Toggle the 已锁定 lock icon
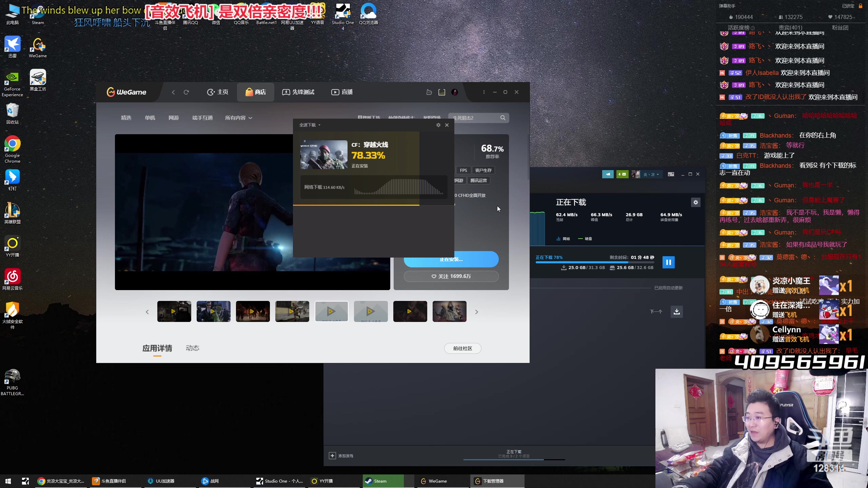This screenshot has width=868, height=488. 861,6
